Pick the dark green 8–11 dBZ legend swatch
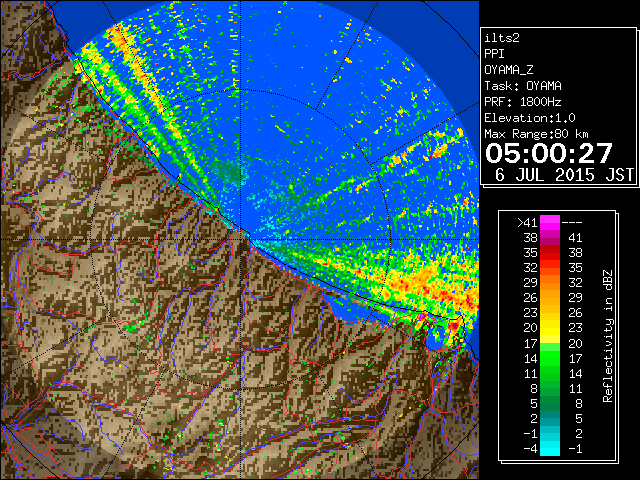 point(550,388)
